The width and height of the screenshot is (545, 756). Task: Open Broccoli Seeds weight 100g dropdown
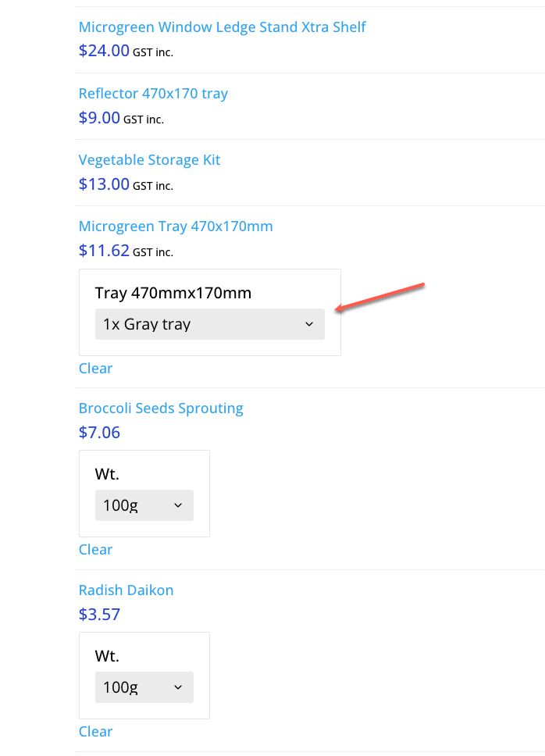pyautogui.click(x=144, y=505)
